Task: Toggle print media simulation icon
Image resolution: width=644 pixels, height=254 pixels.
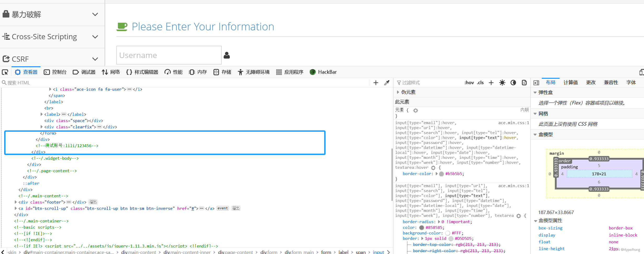Action: point(524,83)
